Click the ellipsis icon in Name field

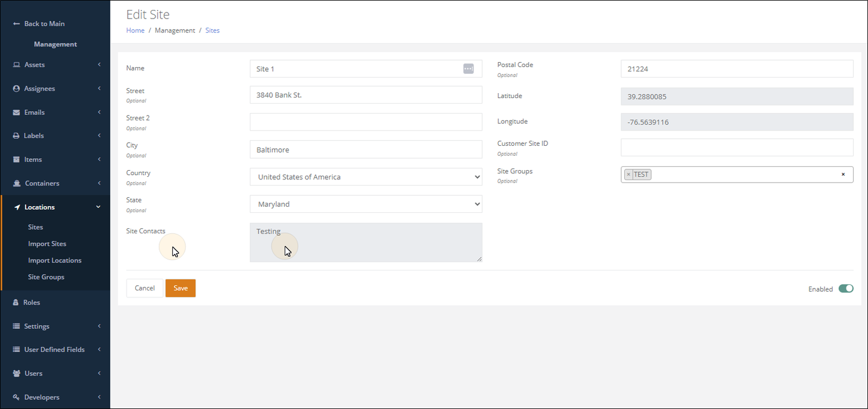coord(468,69)
